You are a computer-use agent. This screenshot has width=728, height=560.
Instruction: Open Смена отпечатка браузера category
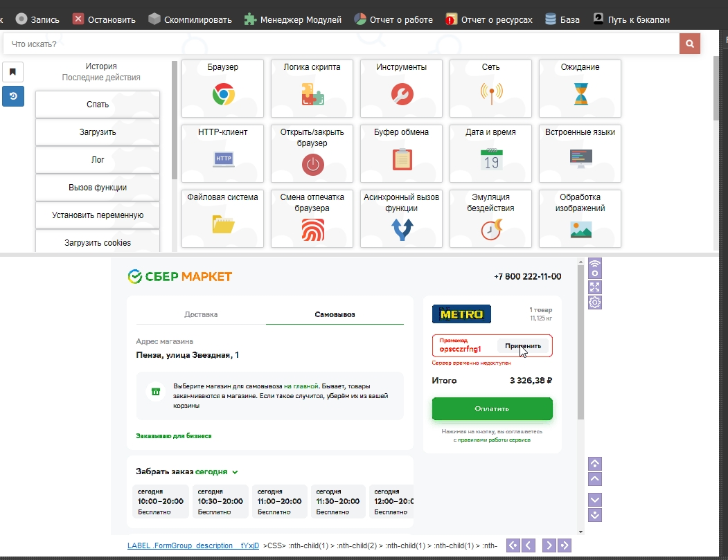pos(312,218)
